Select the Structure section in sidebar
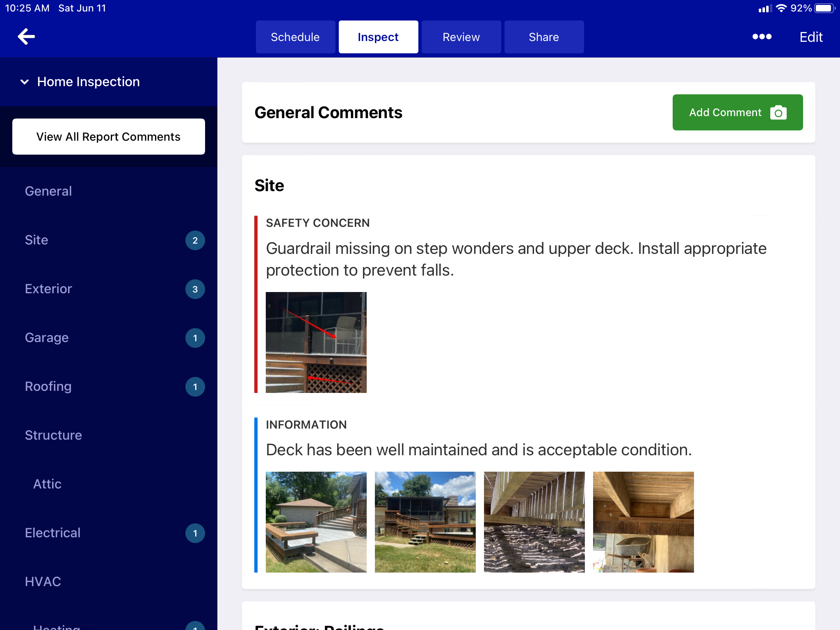840x630 pixels. (x=53, y=435)
